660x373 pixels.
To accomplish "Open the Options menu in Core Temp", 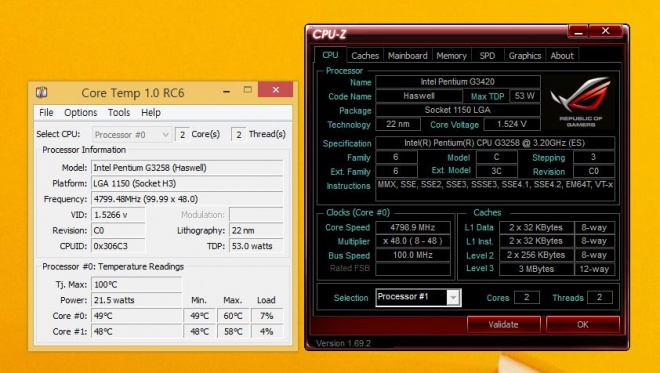I will pos(80,112).
